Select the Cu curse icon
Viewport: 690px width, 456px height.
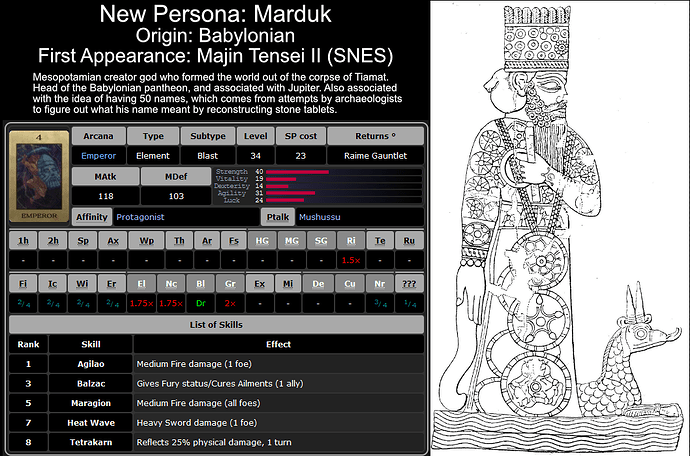click(350, 284)
